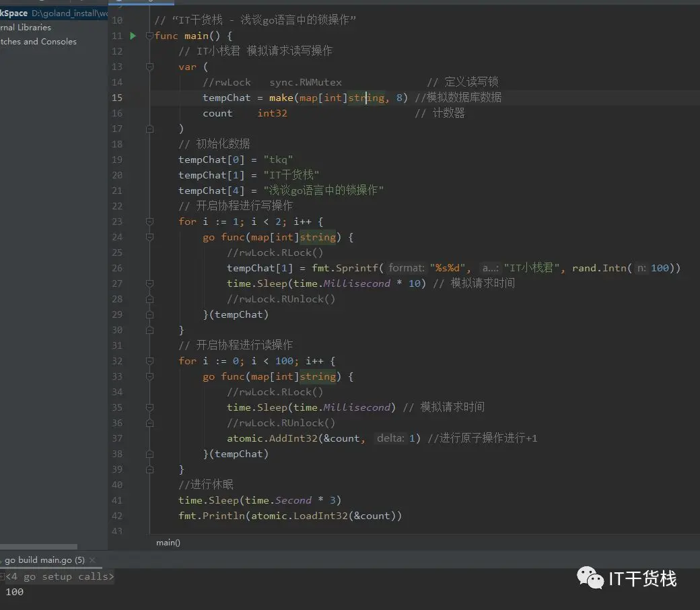Screen dimensions: 700x610
Task: Click 'delta:' parameter hint on line 37
Action: tap(390, 438)
